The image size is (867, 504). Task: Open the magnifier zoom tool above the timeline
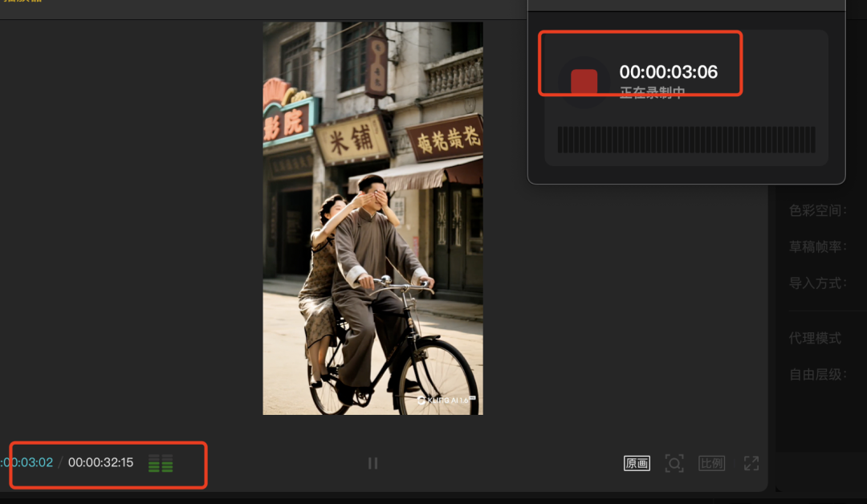tap(674, 463)
